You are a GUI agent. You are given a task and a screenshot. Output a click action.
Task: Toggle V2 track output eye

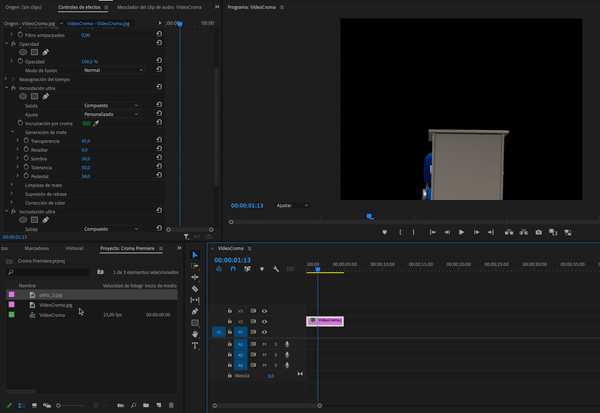click(265, 322)
